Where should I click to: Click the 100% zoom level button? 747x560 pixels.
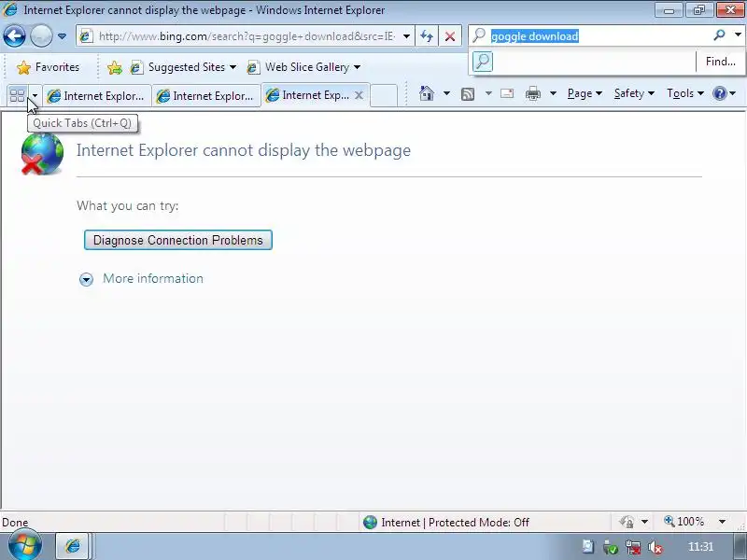point(684,522)
